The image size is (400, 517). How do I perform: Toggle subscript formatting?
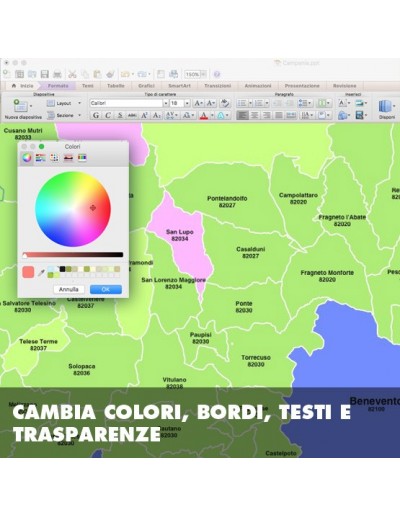[x=156, y=115]
